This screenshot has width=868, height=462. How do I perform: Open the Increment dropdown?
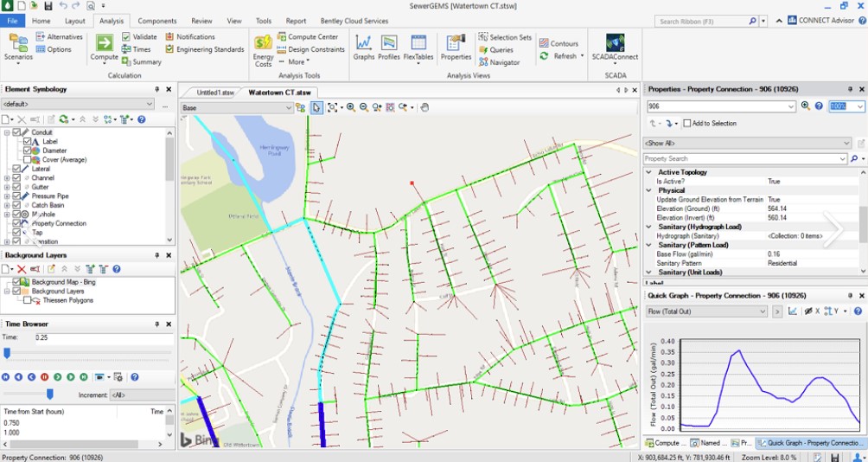tap(143, 395)
